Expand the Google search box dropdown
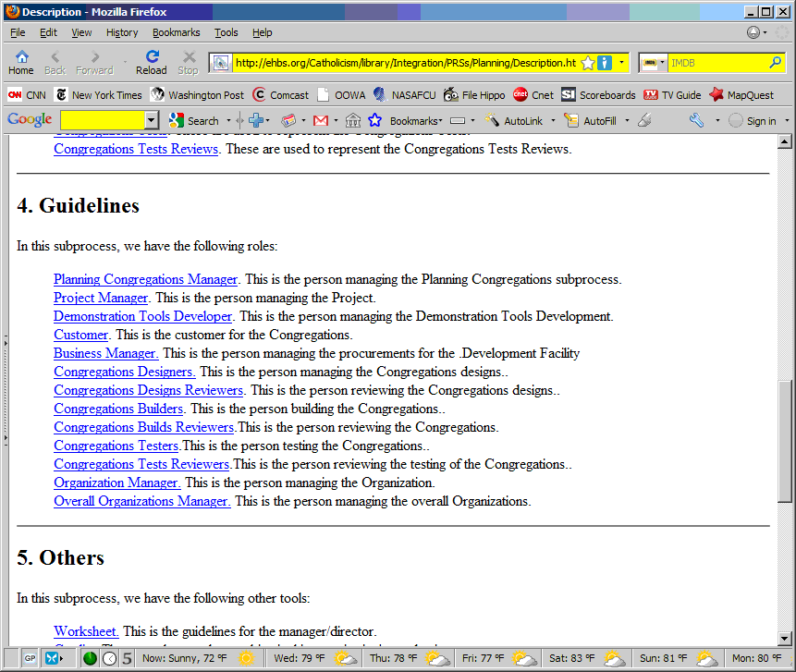 pos(151,121)
